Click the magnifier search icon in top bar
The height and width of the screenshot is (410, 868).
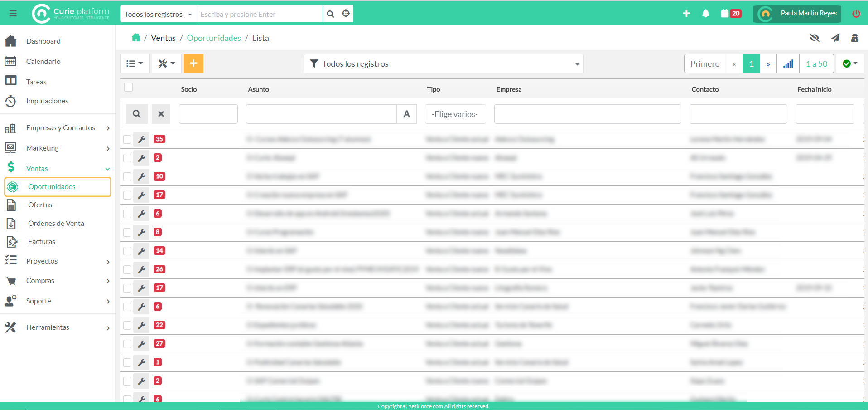point(331,14)
